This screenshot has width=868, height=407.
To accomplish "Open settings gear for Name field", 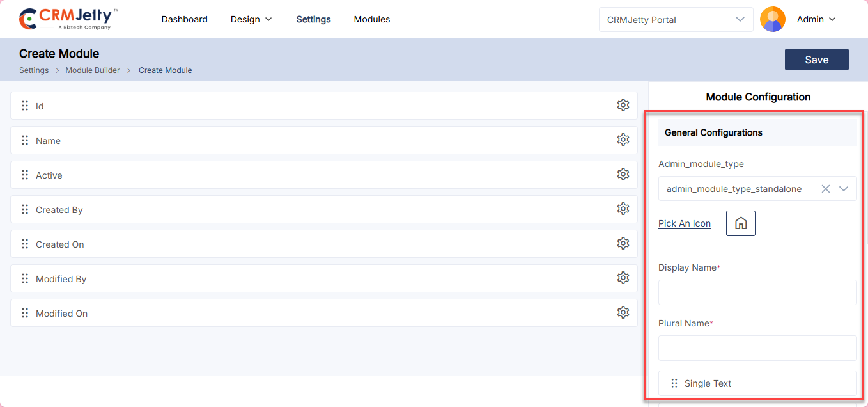I will pyautogui.click(x=623, y=140).
